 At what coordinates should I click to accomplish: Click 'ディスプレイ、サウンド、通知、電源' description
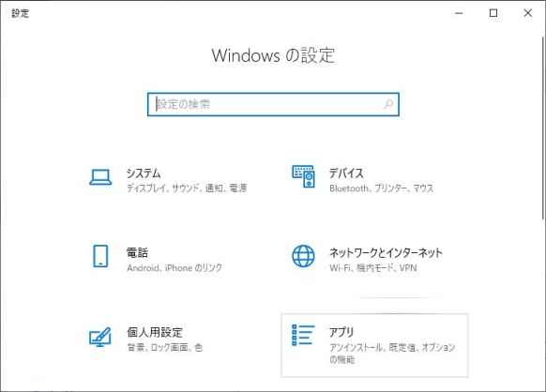point(187,188)
